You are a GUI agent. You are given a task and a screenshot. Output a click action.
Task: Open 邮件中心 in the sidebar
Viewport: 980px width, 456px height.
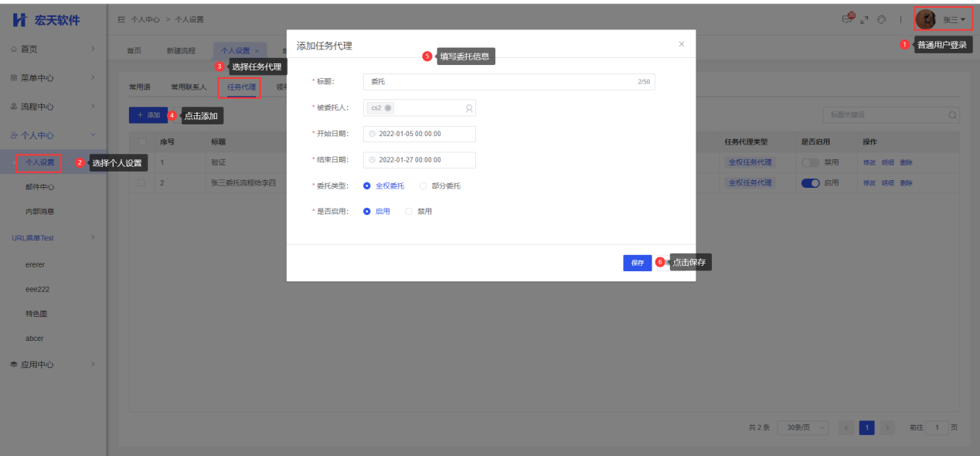[40, 187]
